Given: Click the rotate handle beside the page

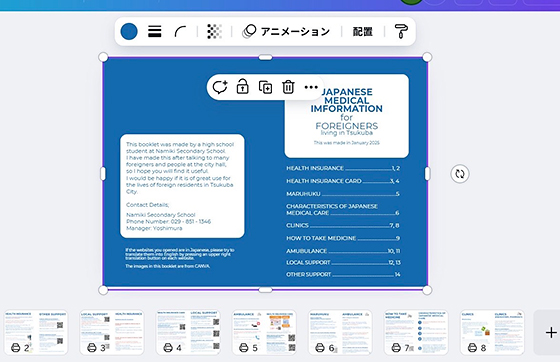Looking at the screenshot, I should point(460,174).
